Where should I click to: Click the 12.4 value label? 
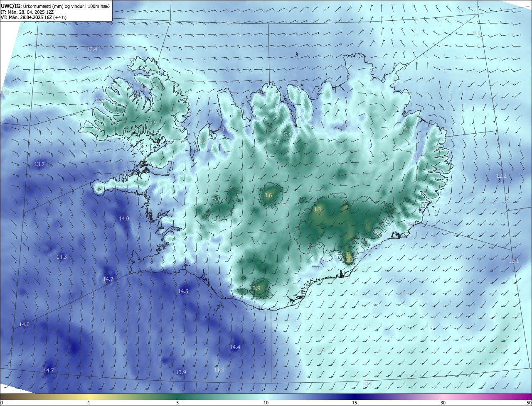pos(92,49)
